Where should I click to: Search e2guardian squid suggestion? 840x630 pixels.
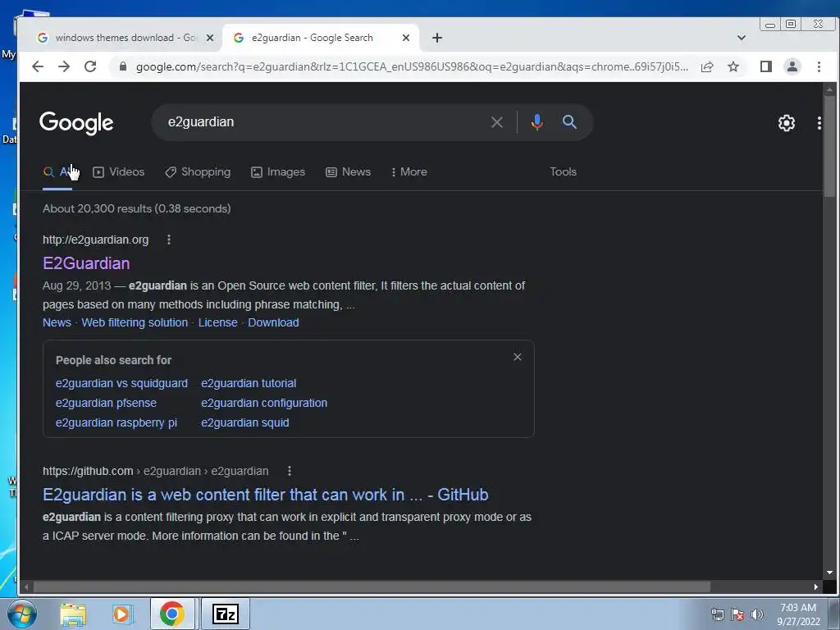point(244,422)
